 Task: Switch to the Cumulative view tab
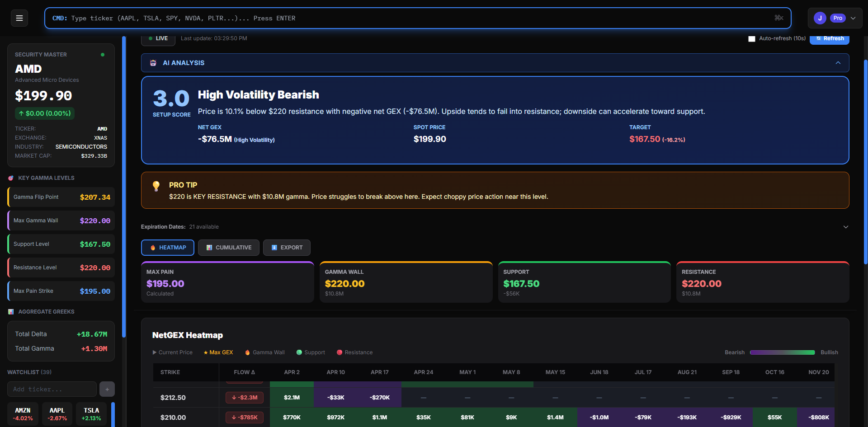[x=228, y=247]
